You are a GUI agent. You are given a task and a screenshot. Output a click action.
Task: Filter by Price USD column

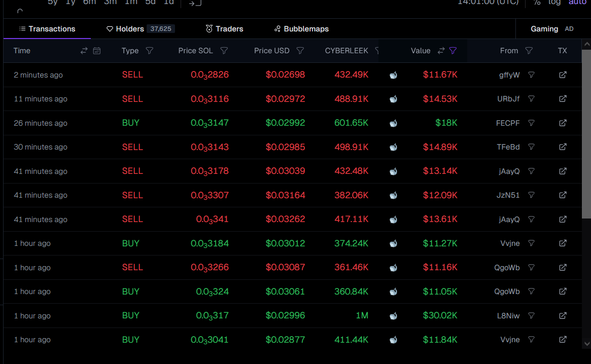(300, 51)
